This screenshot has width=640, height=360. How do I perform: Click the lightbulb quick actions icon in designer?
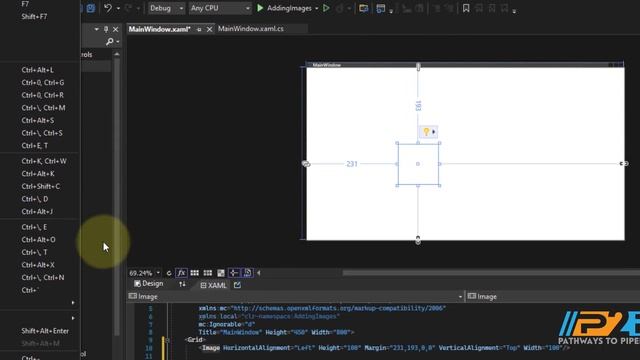point(426,131)
